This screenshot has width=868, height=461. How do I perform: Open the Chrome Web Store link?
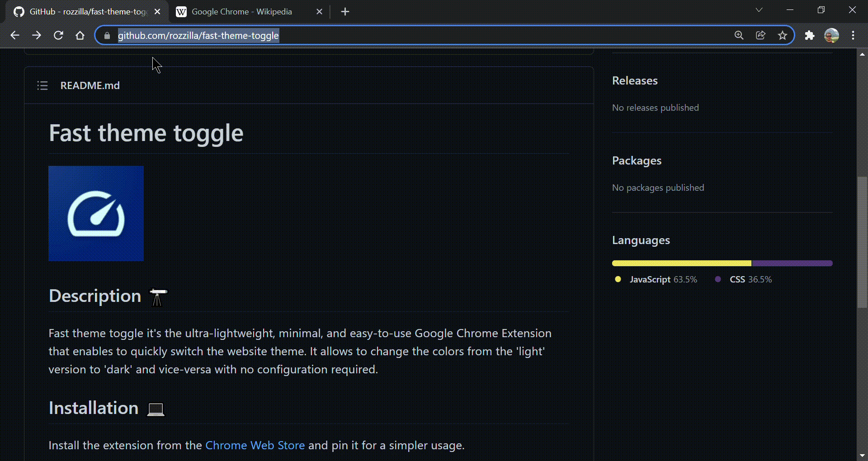click(255, 445)
